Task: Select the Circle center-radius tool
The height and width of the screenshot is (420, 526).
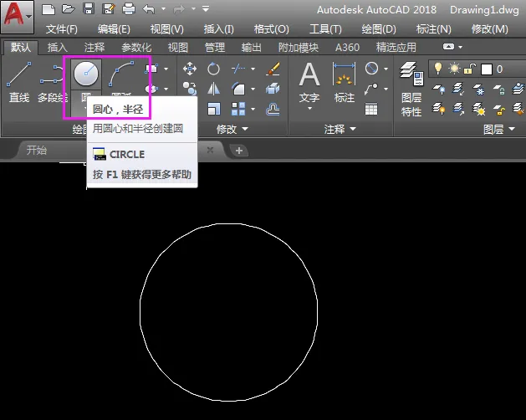Action: (x=86, y=74)
